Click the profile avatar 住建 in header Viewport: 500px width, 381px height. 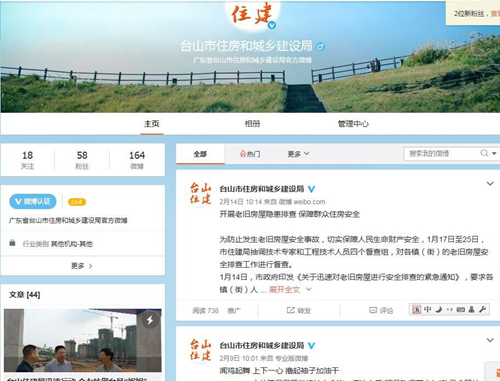252,14
